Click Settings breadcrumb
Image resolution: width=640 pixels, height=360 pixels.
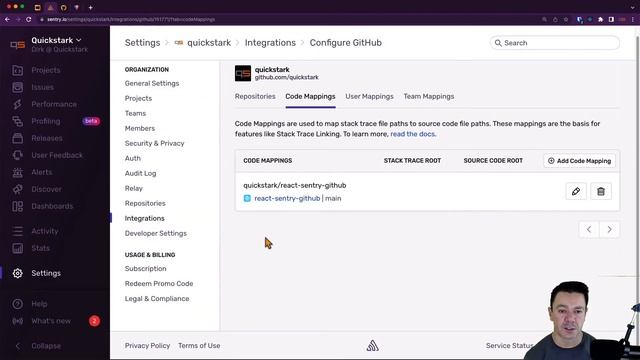pos(142,43)
